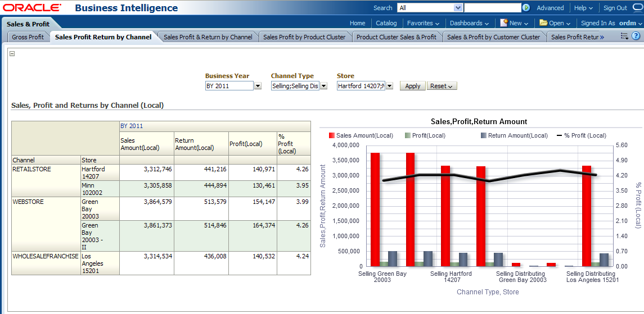This screenshot has height=314, width=644.
Task: Open dashboard page options menu icon
Action: 624,37
